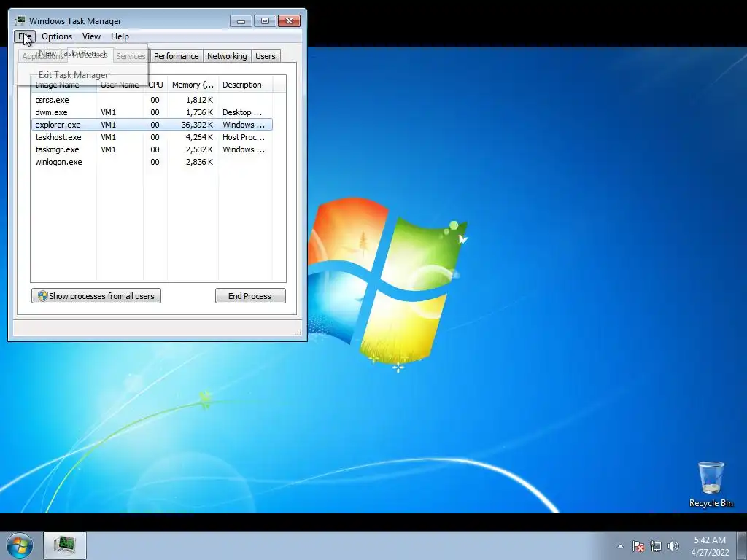This screenshot has width=747, height=560.
Task: Click the 'Desktop ...' description cell
Action: (242, 112)
